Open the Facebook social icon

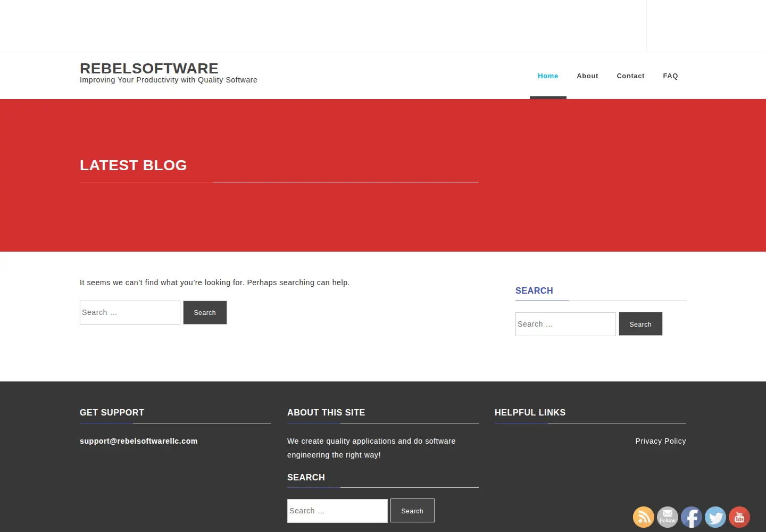692,517
